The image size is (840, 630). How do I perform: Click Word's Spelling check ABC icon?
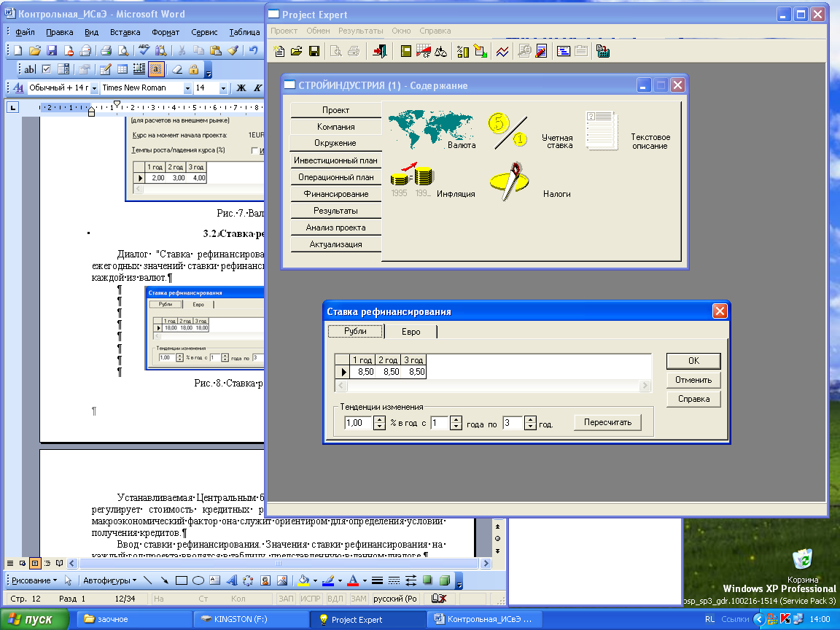[x=144, y=50]
